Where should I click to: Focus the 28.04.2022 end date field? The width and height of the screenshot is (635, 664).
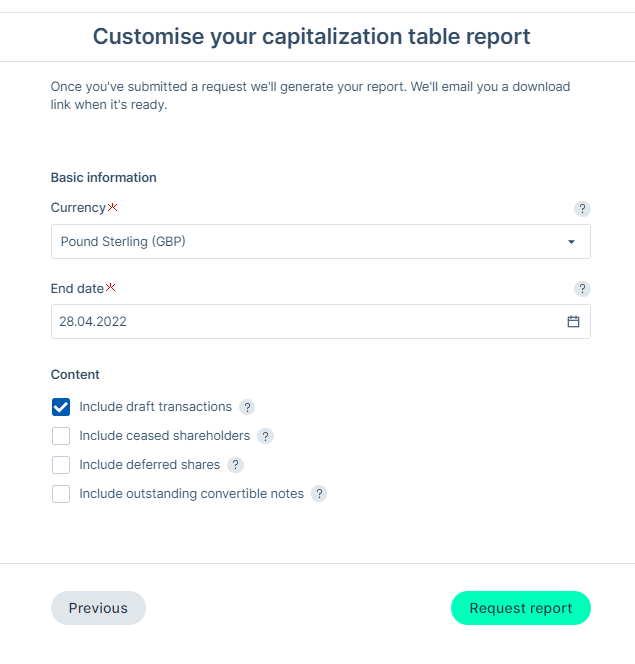320,321
